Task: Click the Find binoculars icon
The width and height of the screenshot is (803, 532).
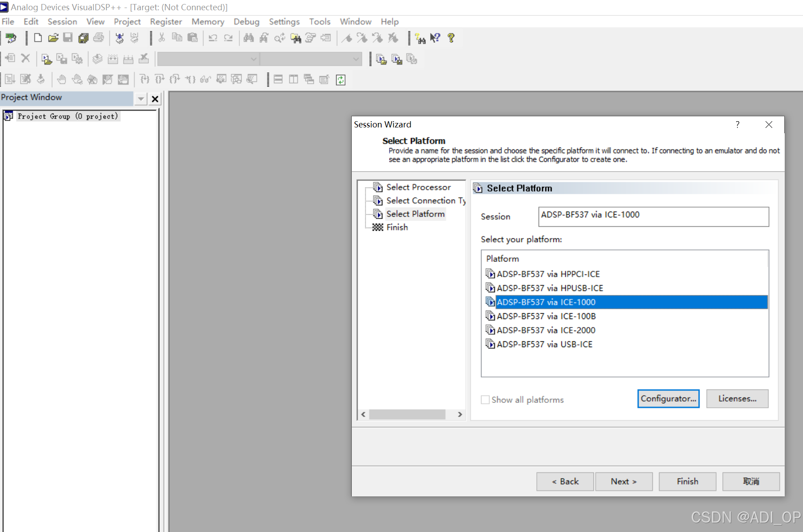Action: (x=249, y=38)
